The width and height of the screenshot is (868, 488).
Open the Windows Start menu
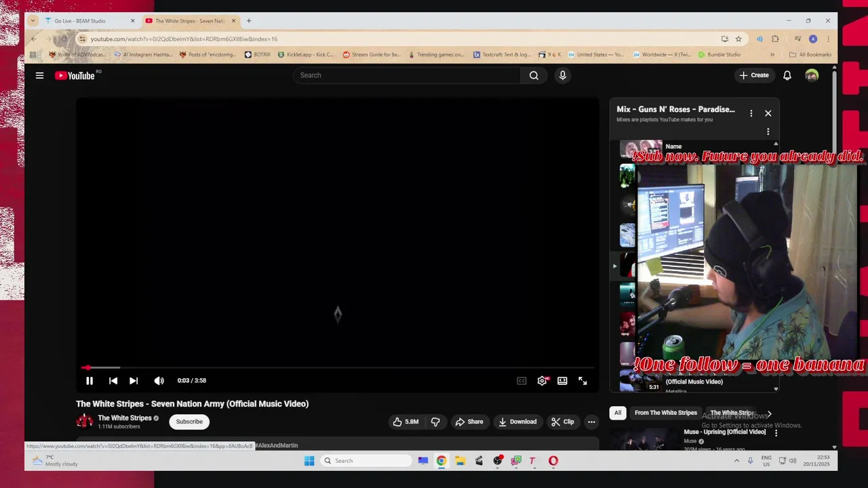pyautogui.click(x=309, y=461)
